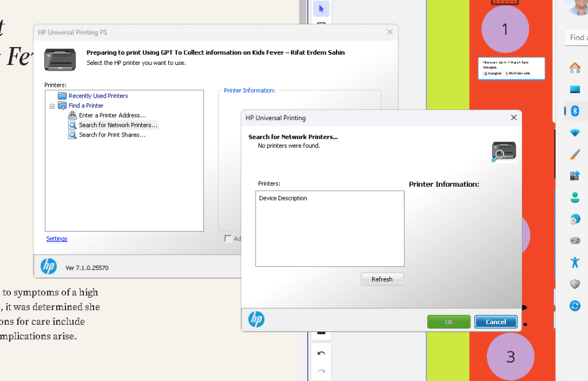Close the HP Universal Printing PS window
588x381 pixels.
click(390, 32)
